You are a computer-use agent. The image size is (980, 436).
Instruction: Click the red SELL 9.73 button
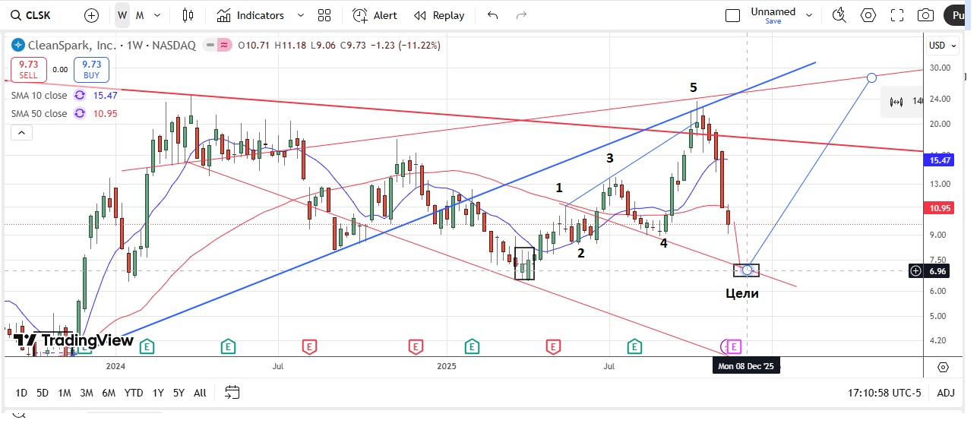[29, 69]
